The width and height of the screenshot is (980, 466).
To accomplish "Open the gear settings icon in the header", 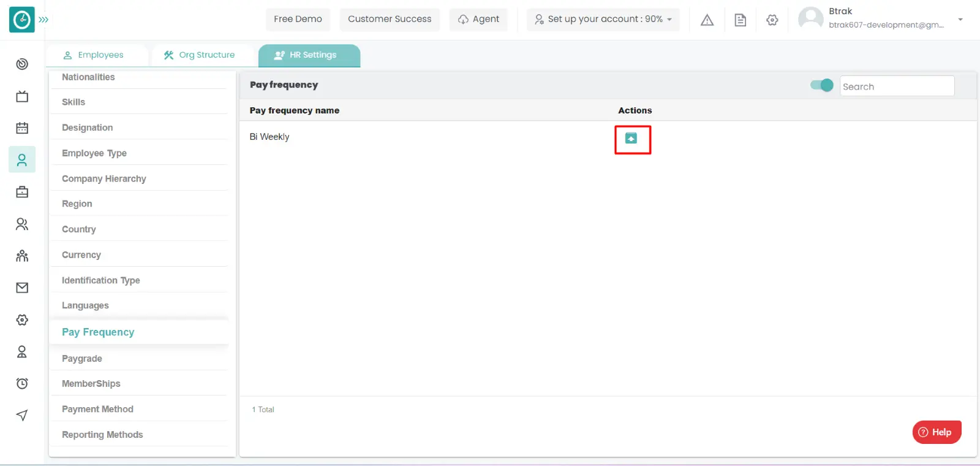I will tap(772, 20).
